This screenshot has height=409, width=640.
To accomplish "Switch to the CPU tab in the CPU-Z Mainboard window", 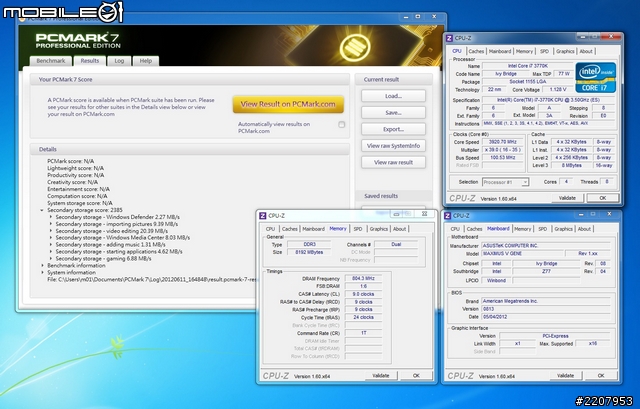I will [455, 229].
